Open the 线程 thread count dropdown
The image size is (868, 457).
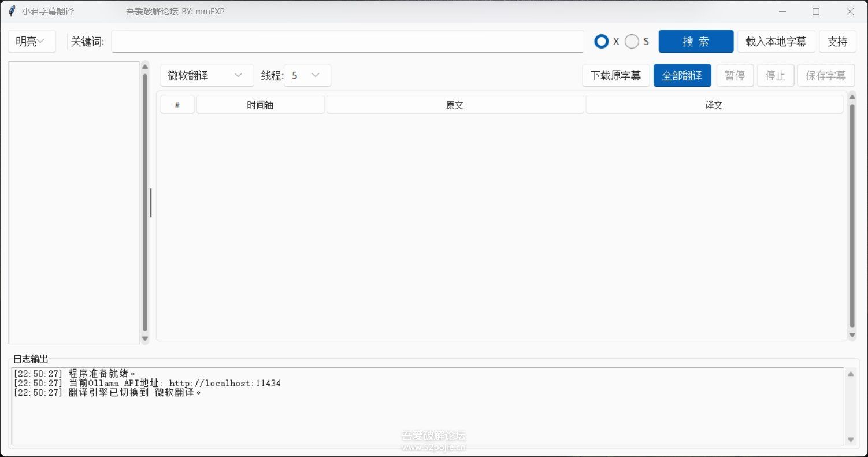[x=307, y=75]
